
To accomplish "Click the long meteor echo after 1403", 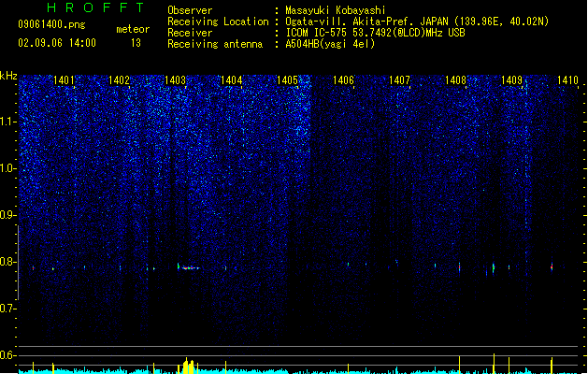I will [189, 267].
